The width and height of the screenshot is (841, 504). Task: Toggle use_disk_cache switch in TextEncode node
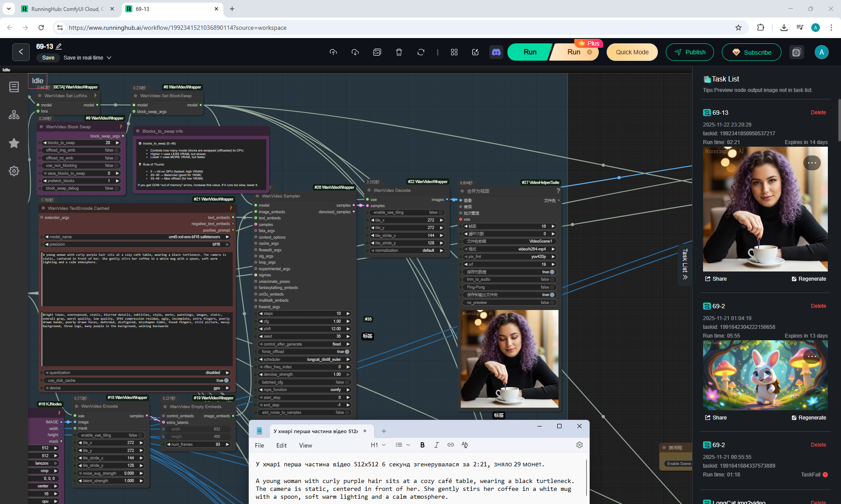point(226,381)
